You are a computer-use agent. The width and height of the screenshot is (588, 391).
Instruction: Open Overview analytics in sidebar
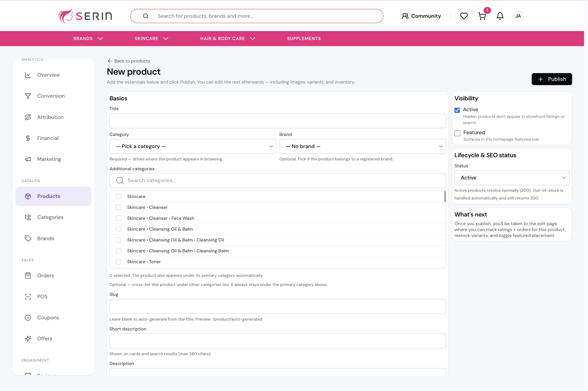(x=53, y=75)
